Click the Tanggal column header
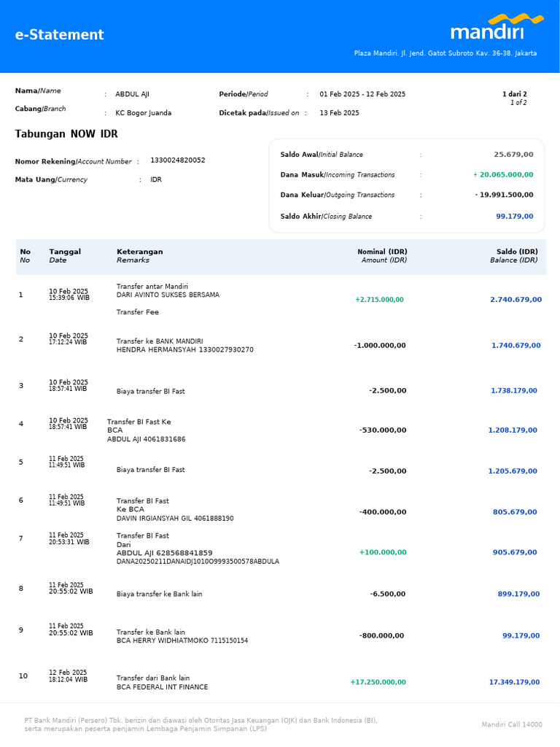The height and width of the screenshot is (747, 560). pos(65,256)
